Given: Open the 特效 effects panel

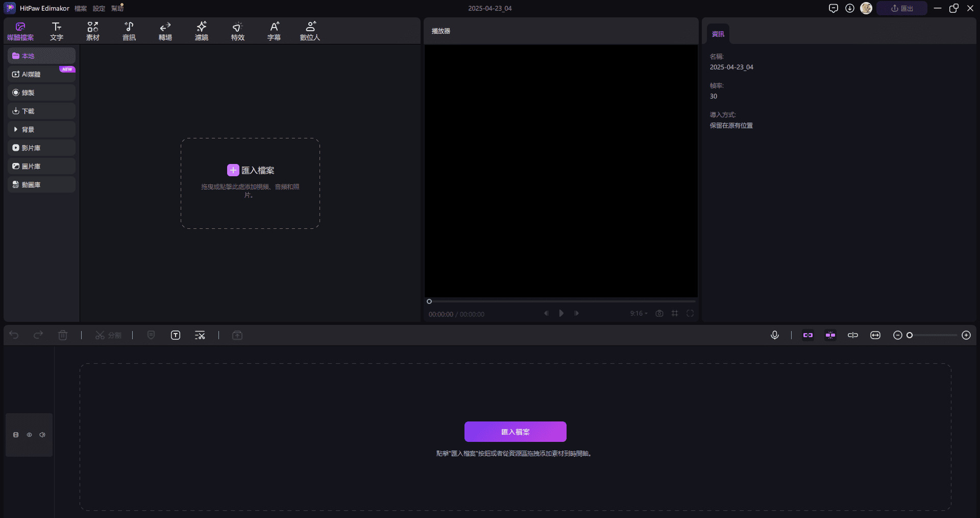Looking at the screenshot, I should [237, 31].
